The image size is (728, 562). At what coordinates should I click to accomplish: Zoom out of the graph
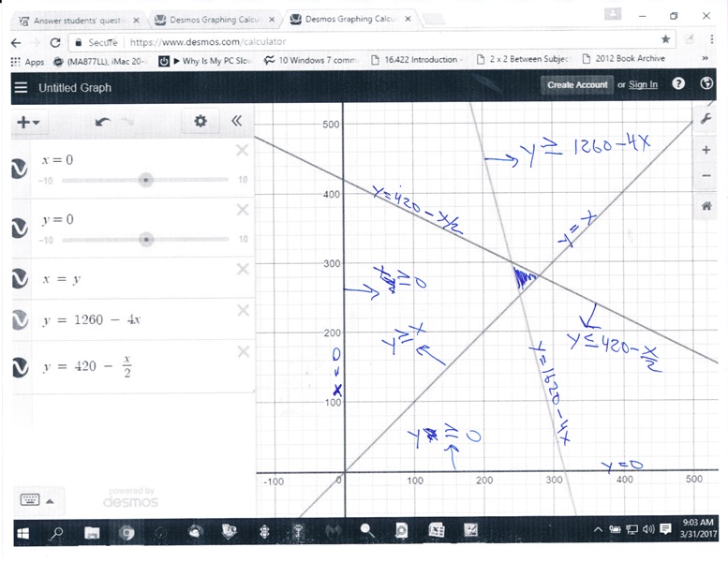click(706, 176)
